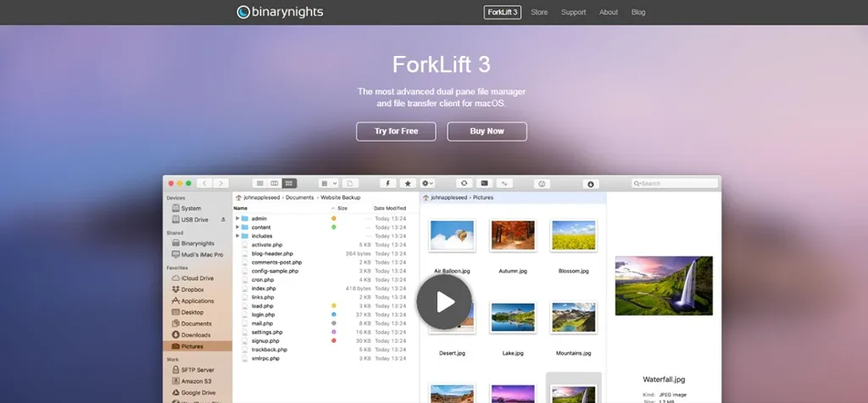Click the download activity icon in toolbar
The height and width of the screenshot is (403, 868).
(x=591, y=183)
